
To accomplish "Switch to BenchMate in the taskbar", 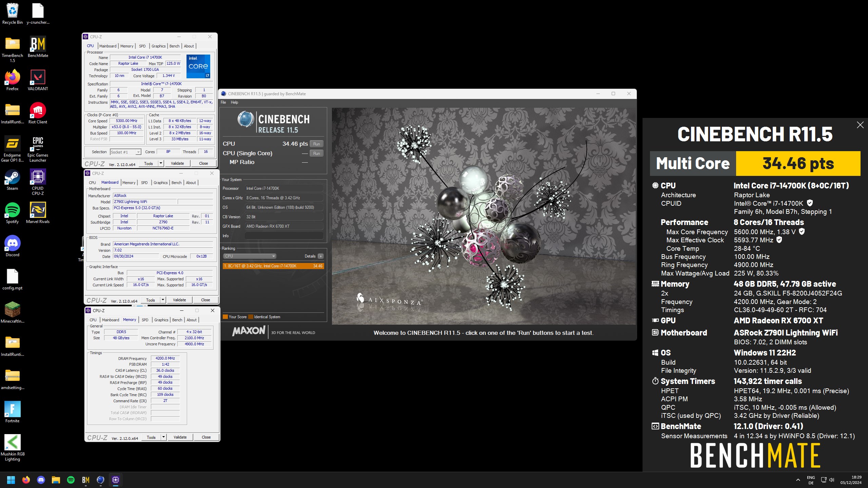I will 86,480.
